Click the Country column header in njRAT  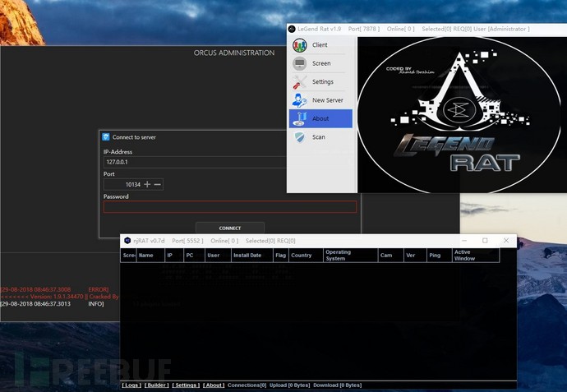click(306, 256)
